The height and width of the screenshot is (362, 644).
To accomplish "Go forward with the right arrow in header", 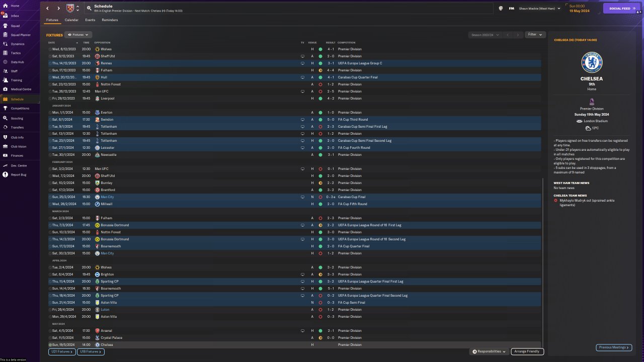I will (58, 8).
